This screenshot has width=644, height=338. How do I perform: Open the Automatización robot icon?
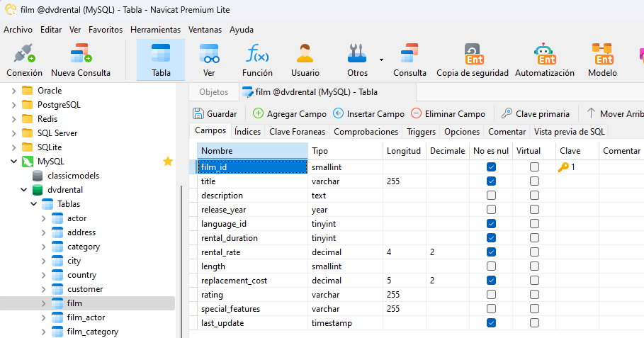545,54
